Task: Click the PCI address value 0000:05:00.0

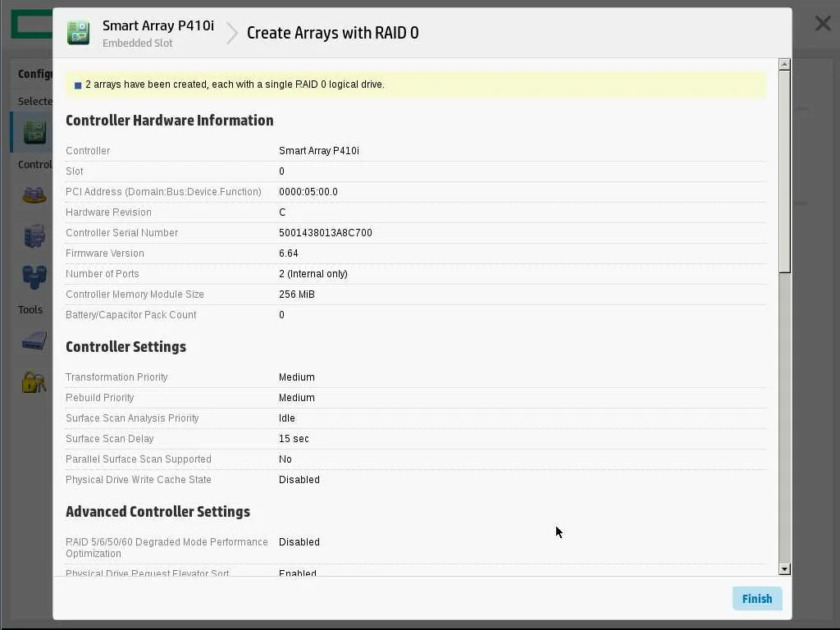Action: 308,192
